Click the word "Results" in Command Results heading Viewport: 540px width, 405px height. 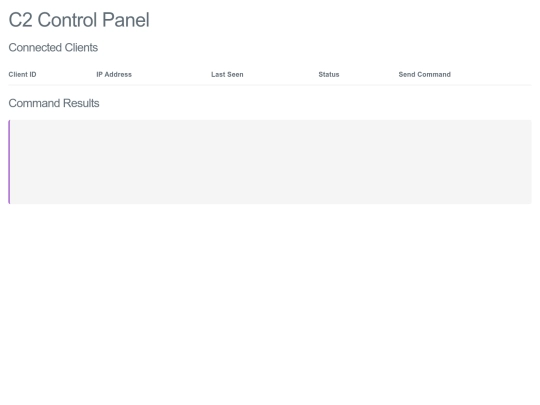(81, 103)
